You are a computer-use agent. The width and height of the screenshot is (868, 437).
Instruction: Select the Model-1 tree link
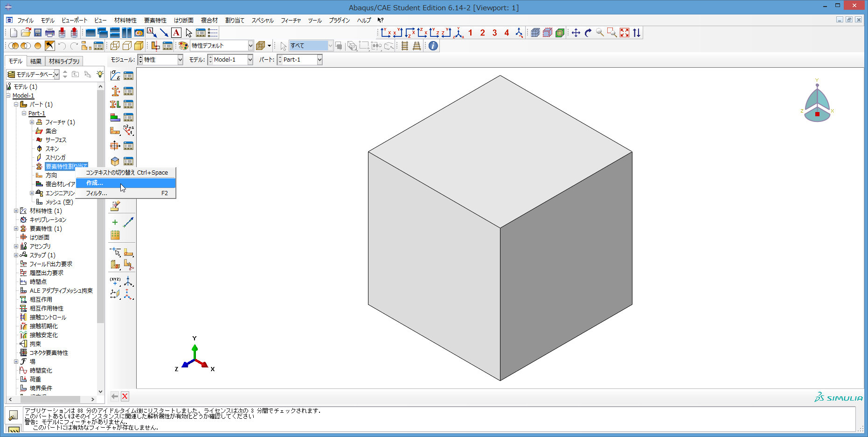point(23,96)
